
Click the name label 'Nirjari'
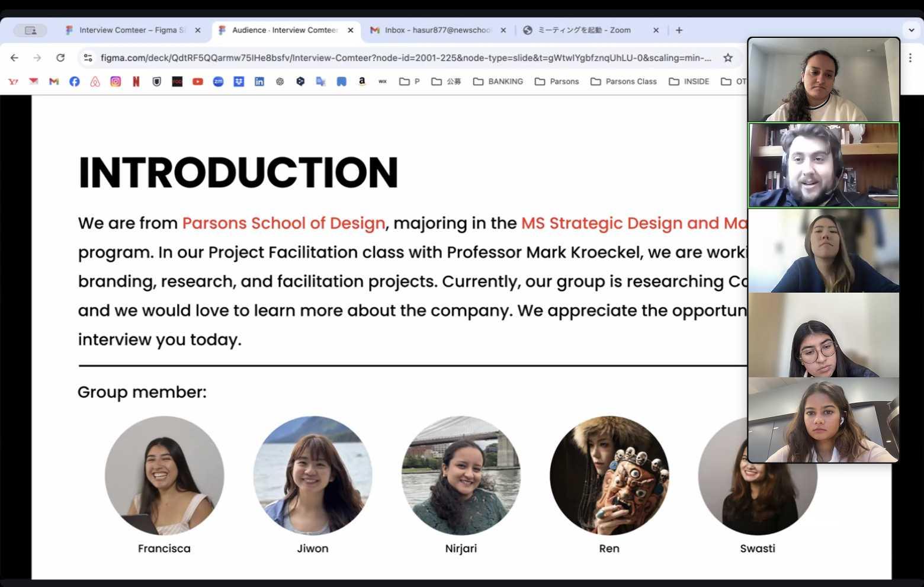[461, 548]
